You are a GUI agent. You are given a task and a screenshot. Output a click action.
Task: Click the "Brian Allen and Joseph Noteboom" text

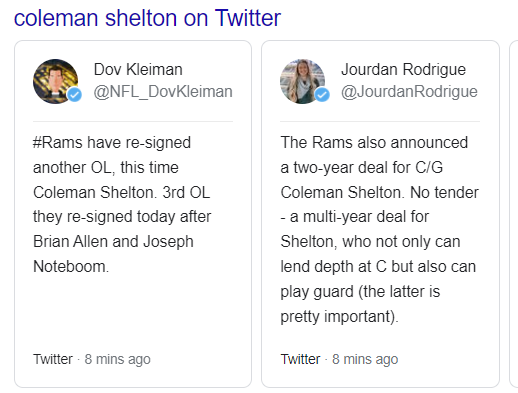point(113,254)
